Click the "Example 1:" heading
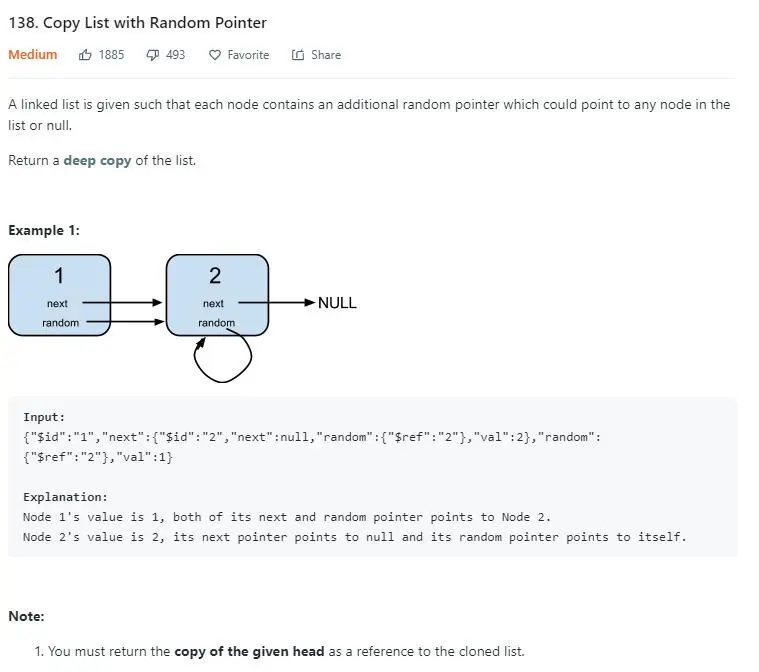Viewport: 759px width, 672px height. (x=44, y=230)
